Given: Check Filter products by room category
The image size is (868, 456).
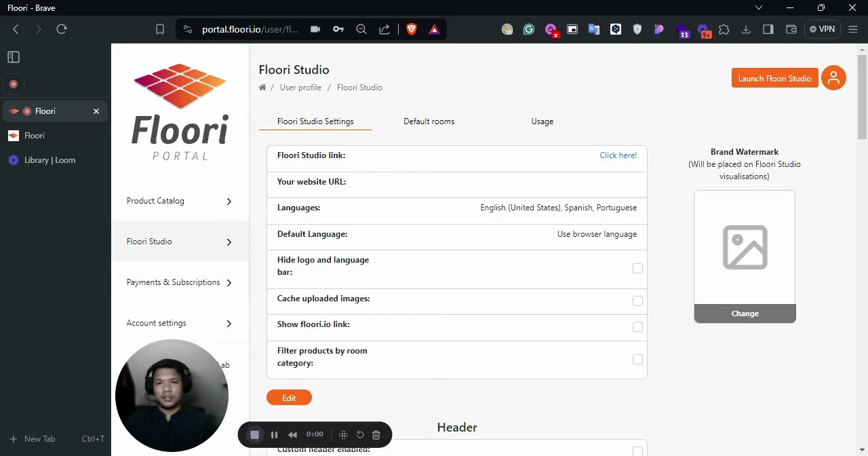Looking at the screenshot, I should click(637, 359).
